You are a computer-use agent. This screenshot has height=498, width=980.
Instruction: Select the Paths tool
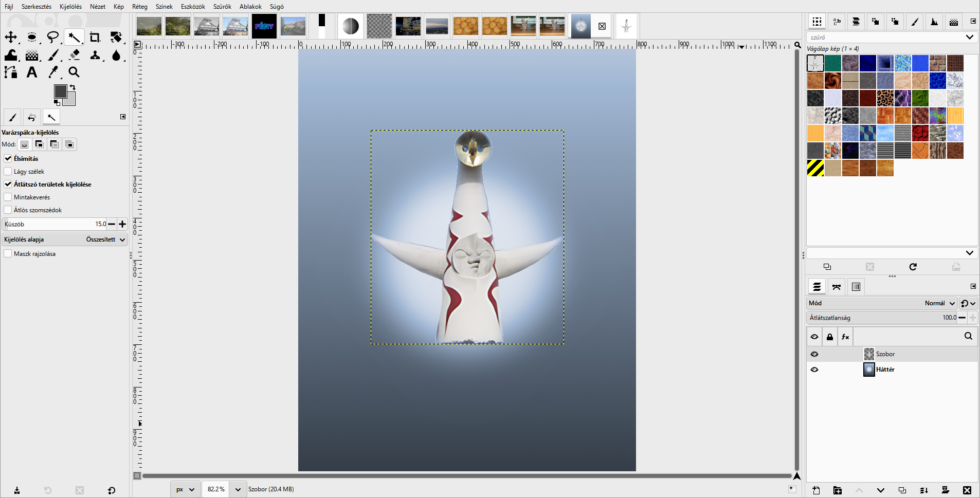tap(11, 72)
